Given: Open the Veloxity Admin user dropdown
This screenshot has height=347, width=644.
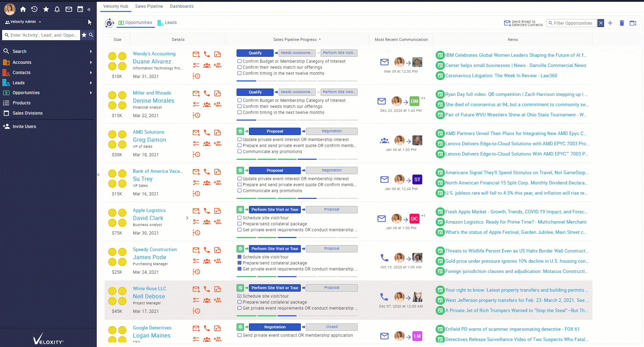Looking at the screenshot, I should 23,22.
